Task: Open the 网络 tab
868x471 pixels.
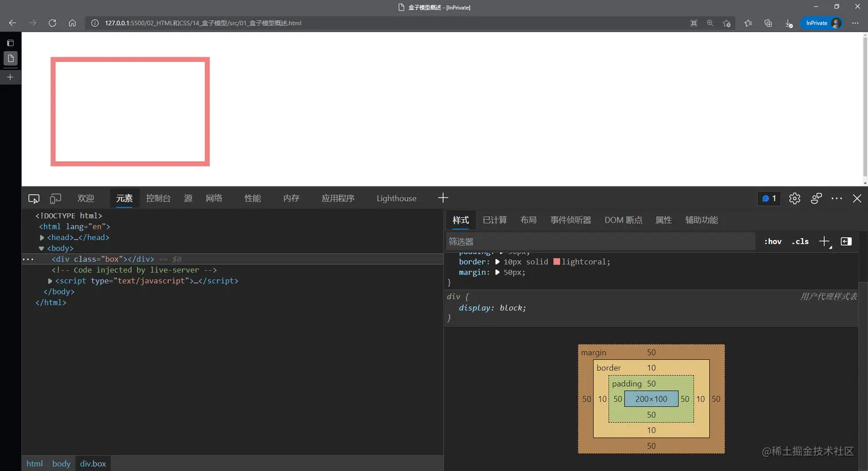Action: pos(214,198)
